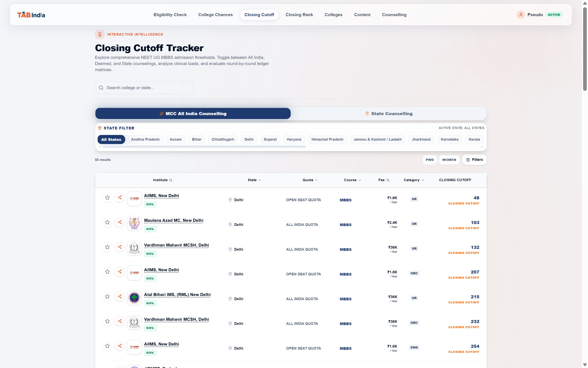This screenshot has height=368, width=588.
Task: Open AIIMS, New Delhi link in UR row
Action: pos(161,196)
